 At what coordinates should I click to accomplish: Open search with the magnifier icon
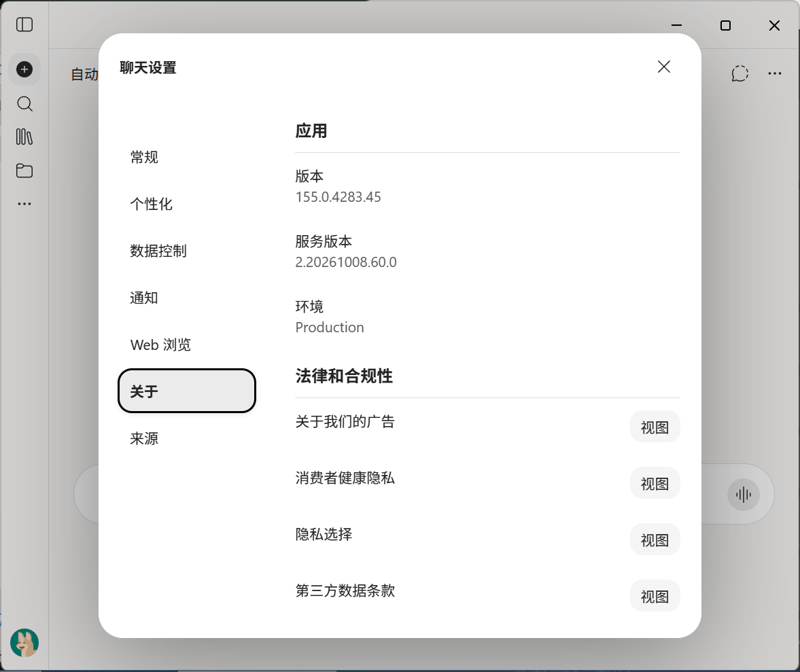tap(24, 104)
